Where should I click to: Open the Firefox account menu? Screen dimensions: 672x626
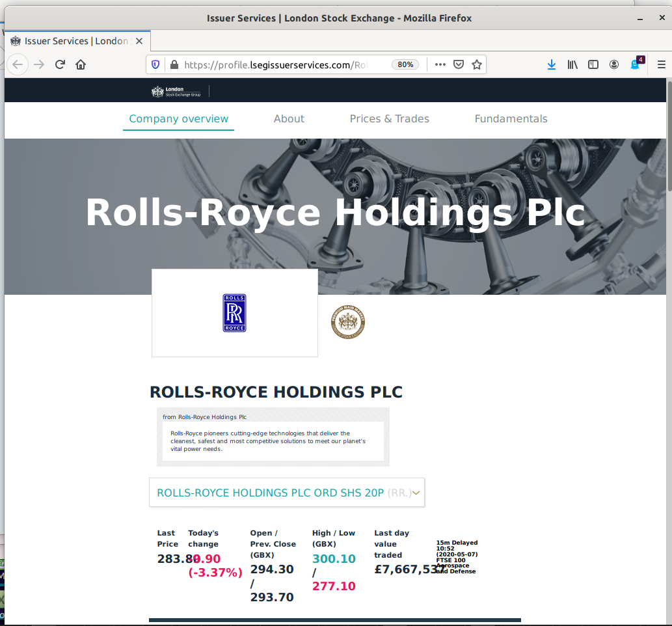[x=614, y=64]
